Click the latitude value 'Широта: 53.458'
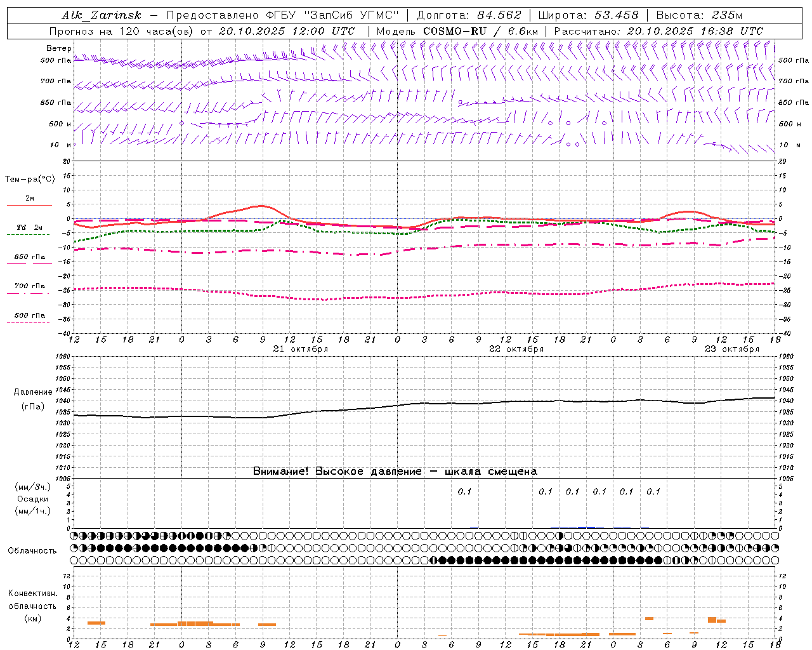This screenshot has height=650, width=812. (x=588, y=15)
